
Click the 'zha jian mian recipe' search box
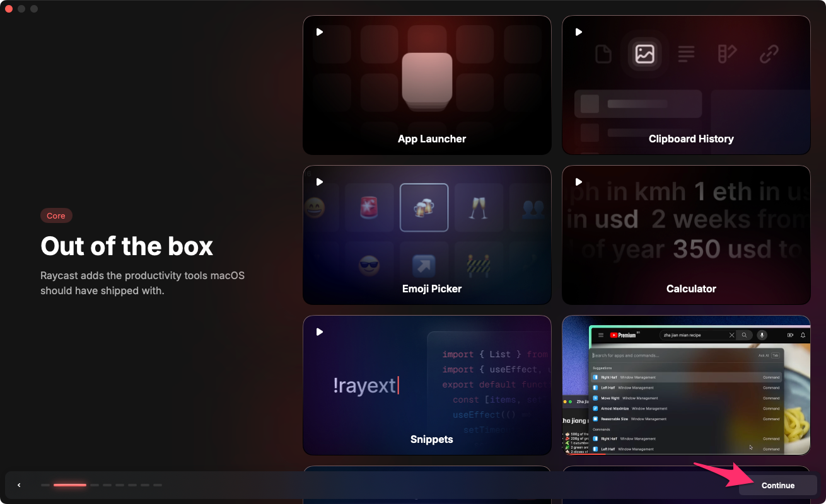pyautogui.click(x=698, y=335)
